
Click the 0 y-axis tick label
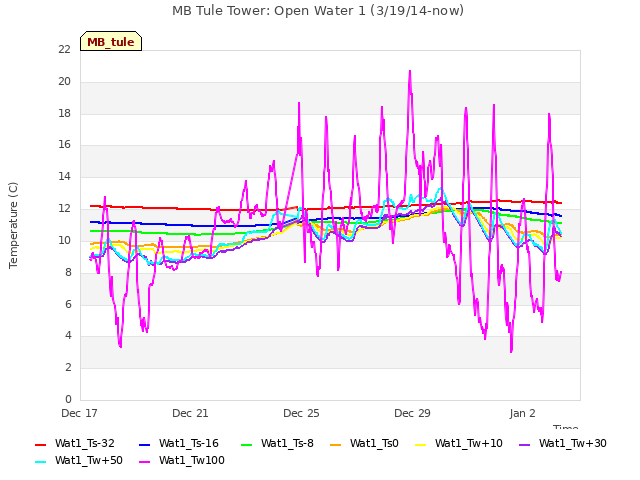click(x=68, y=399)
